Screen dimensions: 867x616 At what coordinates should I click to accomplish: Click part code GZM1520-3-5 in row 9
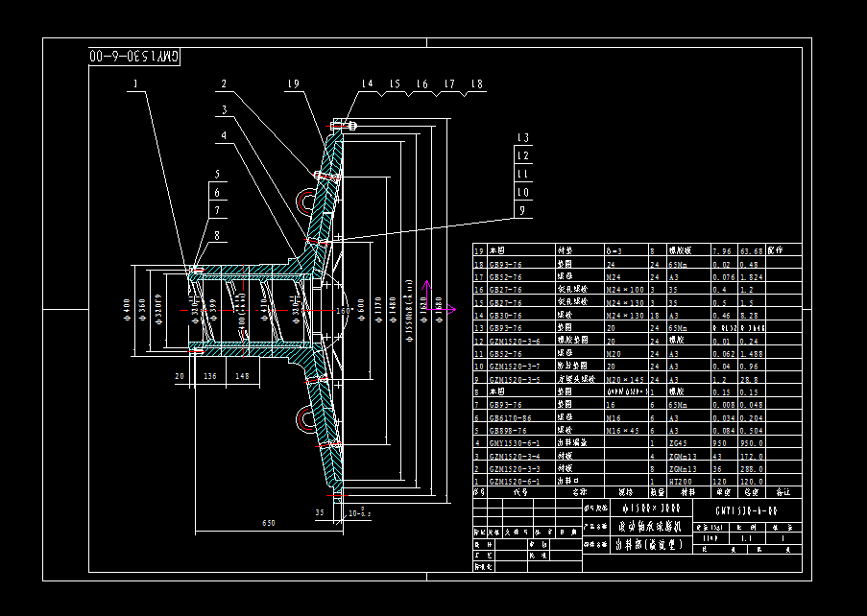click(x=515, y=380)
